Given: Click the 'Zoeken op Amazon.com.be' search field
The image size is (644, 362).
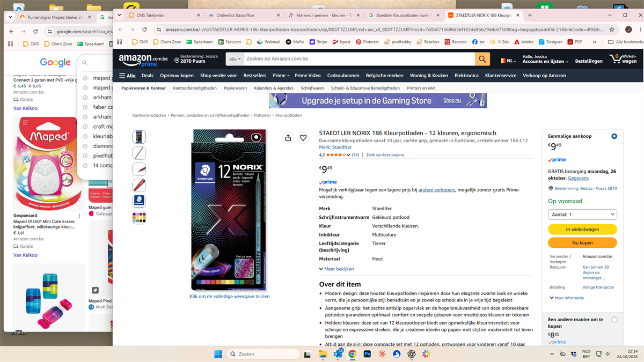Looking at the screenshot, I should pyautogui.click(x=359, y=59).
